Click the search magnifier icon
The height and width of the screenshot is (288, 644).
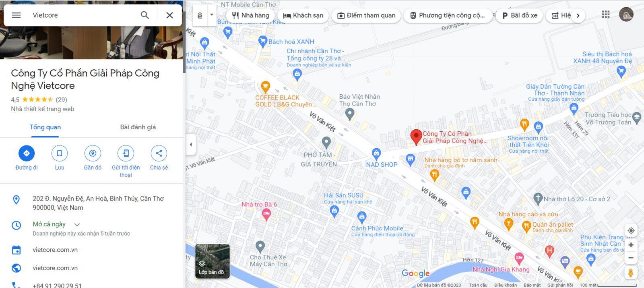coord(145,15)
